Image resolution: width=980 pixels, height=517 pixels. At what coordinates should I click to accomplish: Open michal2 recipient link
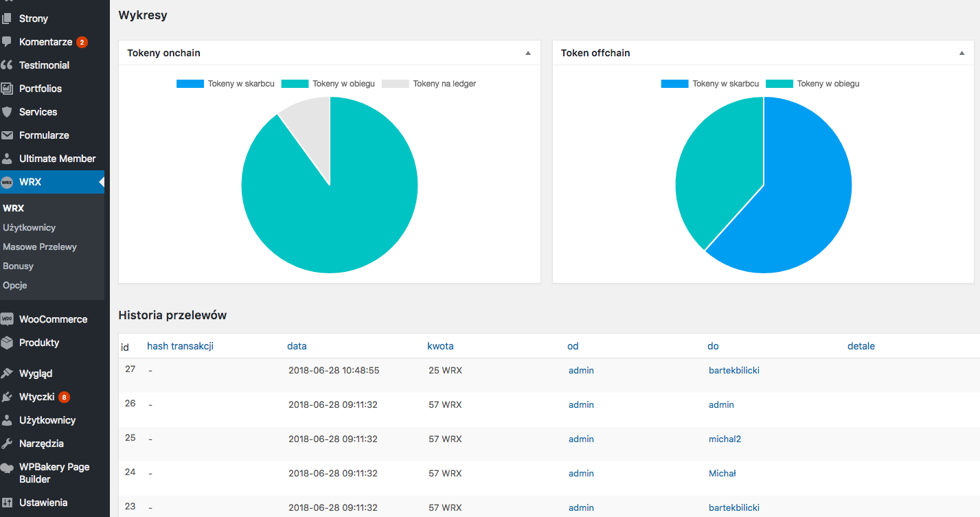[725, 439]
